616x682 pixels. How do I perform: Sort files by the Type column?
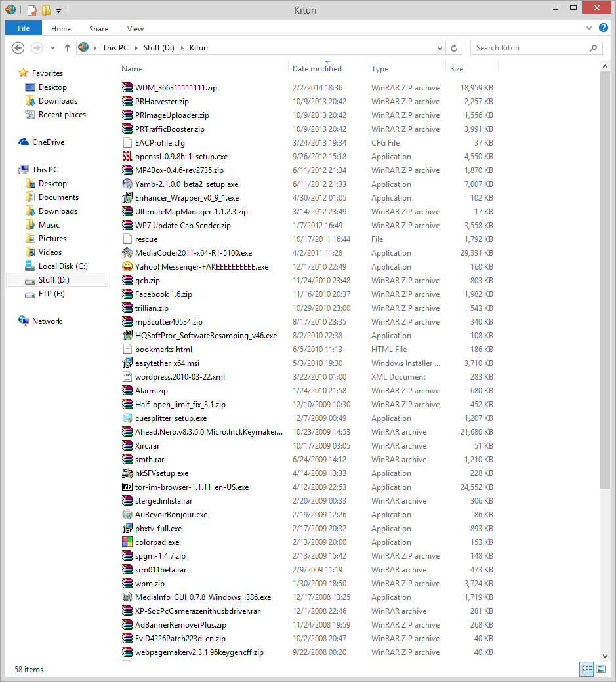[380, 69]
